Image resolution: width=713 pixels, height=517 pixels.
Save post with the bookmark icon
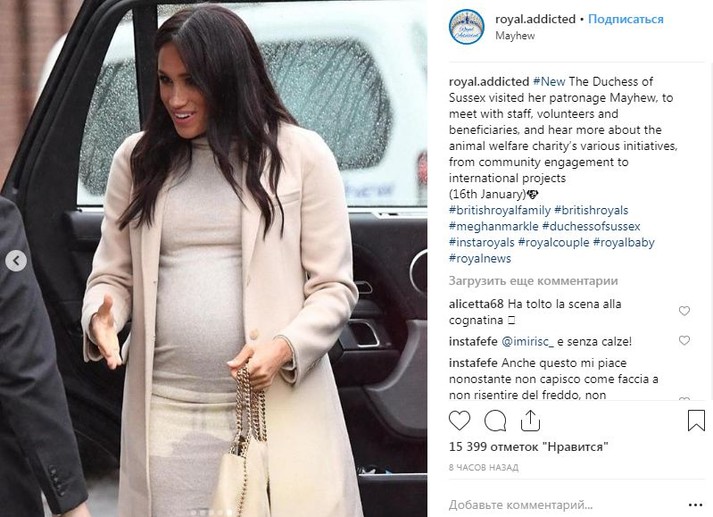click(x=696, y=420)
